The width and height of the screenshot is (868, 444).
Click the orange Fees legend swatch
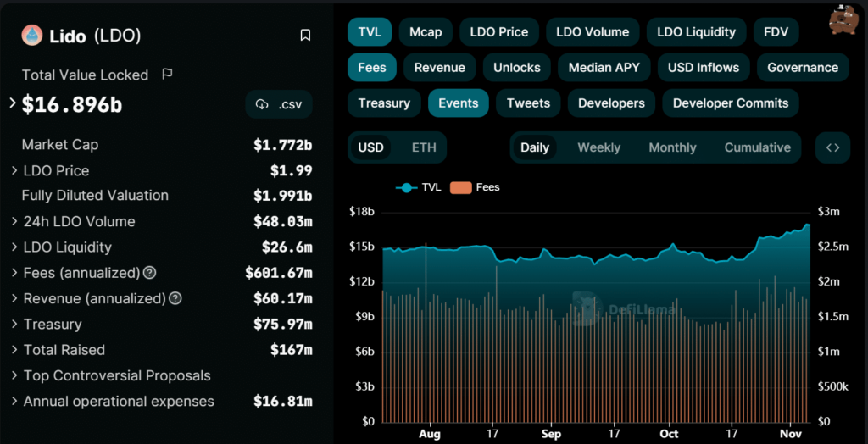point(461,187)
